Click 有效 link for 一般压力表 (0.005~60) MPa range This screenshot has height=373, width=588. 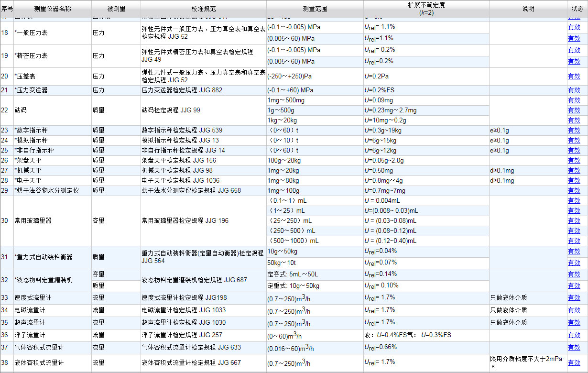pos(574,39)
